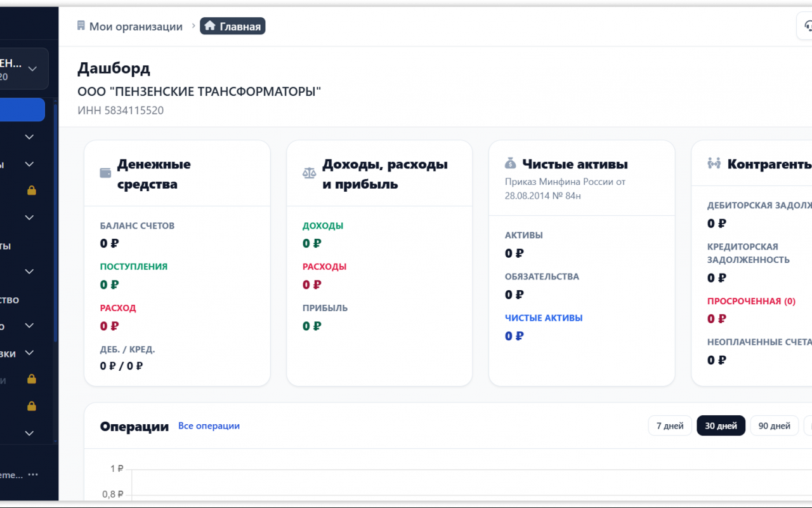Show operations for 7 дней
This screenshot has height=508, width=812.
click(670, 425)
